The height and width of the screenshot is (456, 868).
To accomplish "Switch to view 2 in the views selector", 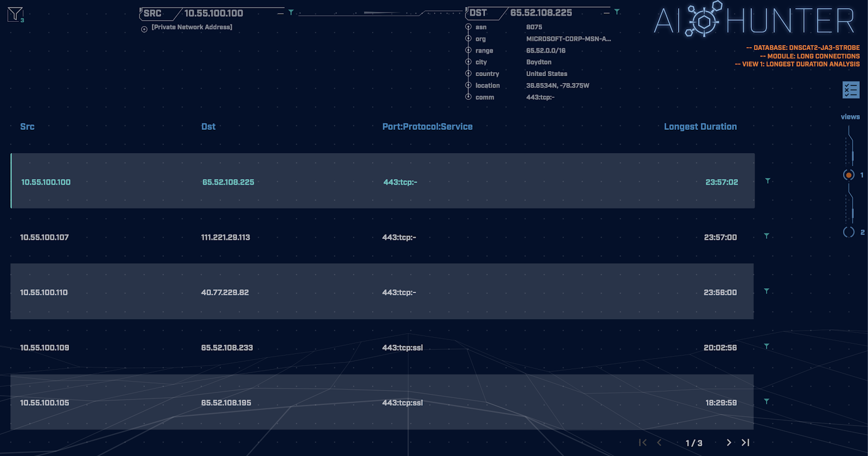I will [x=849, y=232].
